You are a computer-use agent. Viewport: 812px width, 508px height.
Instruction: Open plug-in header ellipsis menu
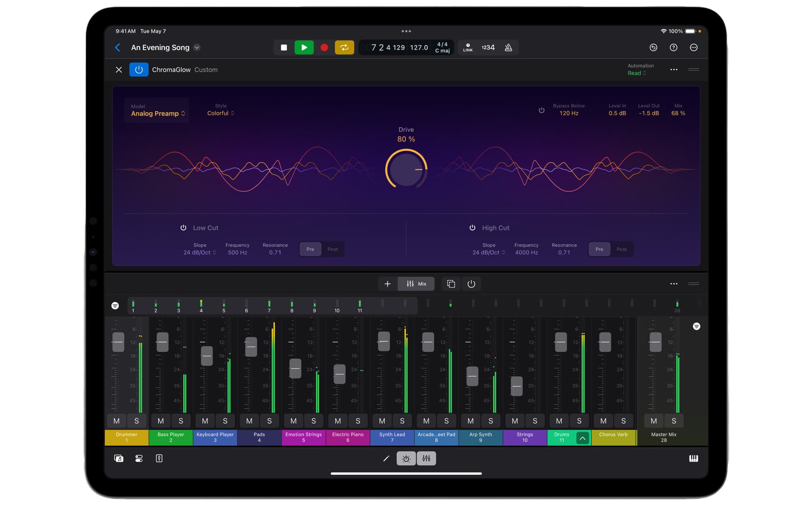[x=674, y=70]
